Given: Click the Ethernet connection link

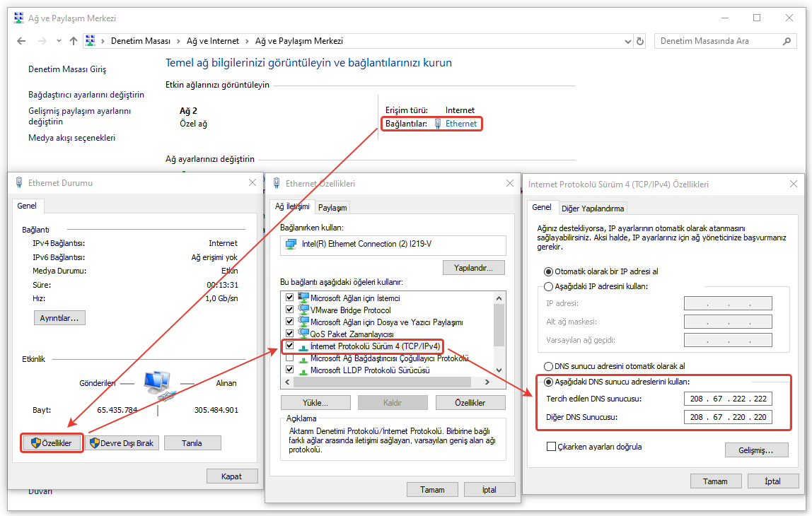Looking at the screenshot, I should point(460,124).
